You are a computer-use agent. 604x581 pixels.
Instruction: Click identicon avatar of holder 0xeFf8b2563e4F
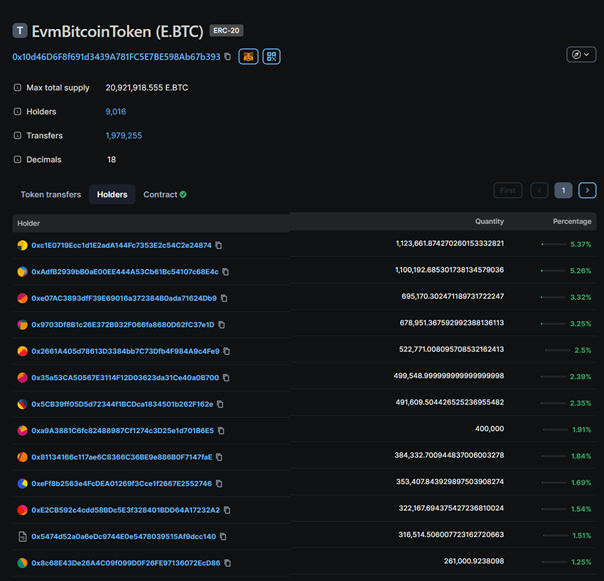22,484
